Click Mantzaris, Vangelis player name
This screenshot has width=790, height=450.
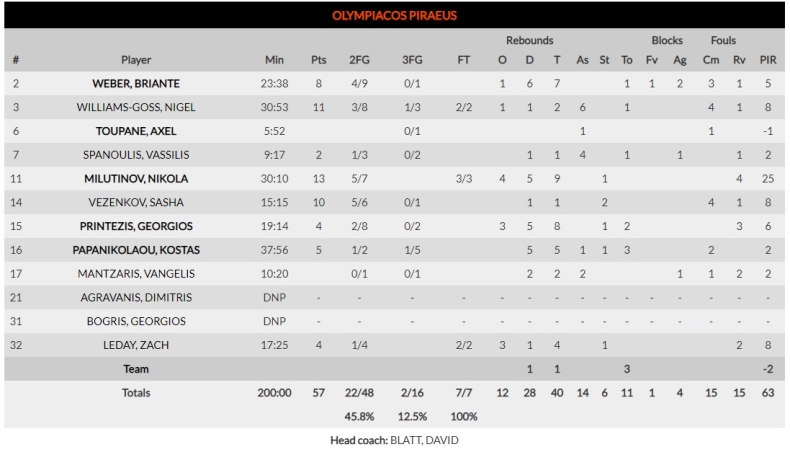(x=136, y=274)
